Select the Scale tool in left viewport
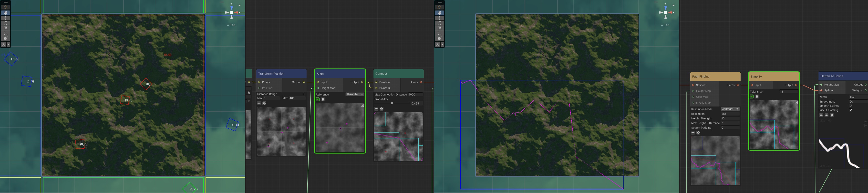 pos(5,28)
